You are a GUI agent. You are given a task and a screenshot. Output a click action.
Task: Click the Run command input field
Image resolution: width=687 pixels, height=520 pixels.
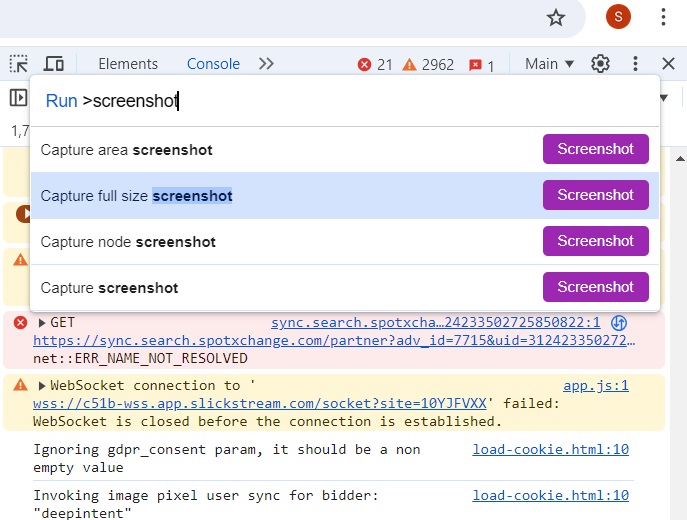coord(344,101)
